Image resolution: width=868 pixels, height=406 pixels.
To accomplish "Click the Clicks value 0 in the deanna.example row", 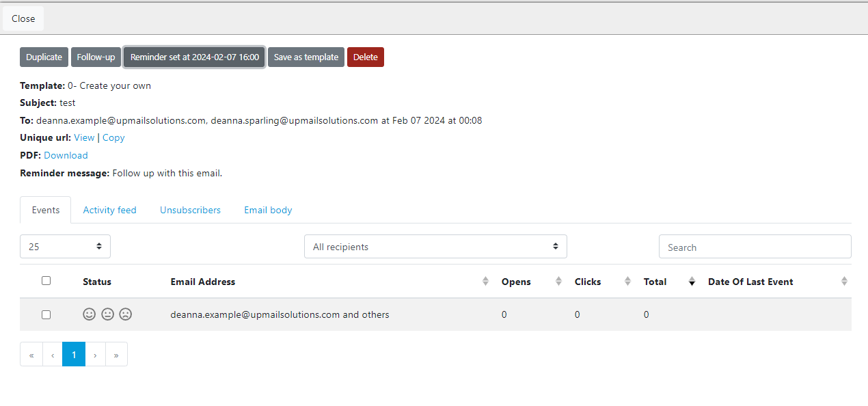I will pyautogui.click(x=578, y=314).
